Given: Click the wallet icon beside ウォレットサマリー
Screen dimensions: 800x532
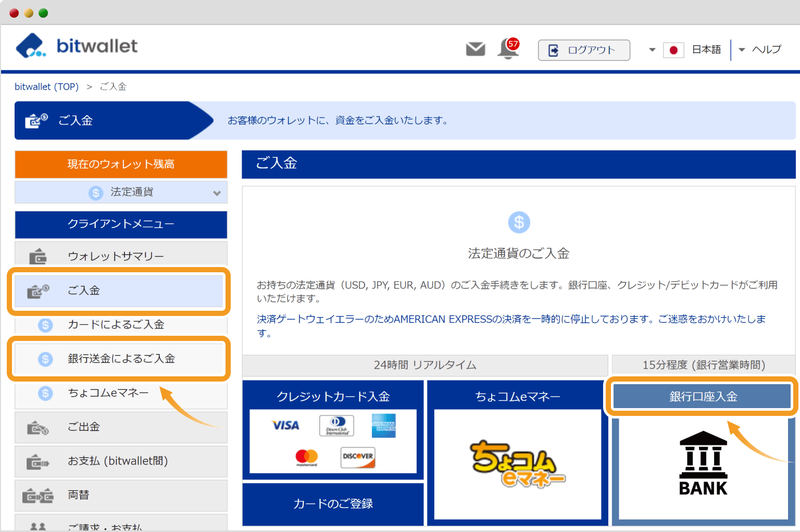Looking at the screenshot, I should pos(38,256).
